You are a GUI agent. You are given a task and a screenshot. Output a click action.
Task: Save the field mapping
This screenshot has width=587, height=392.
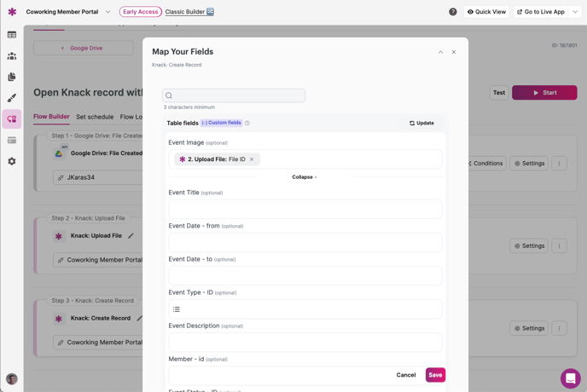pyautogui.click(x=435, y=375)
